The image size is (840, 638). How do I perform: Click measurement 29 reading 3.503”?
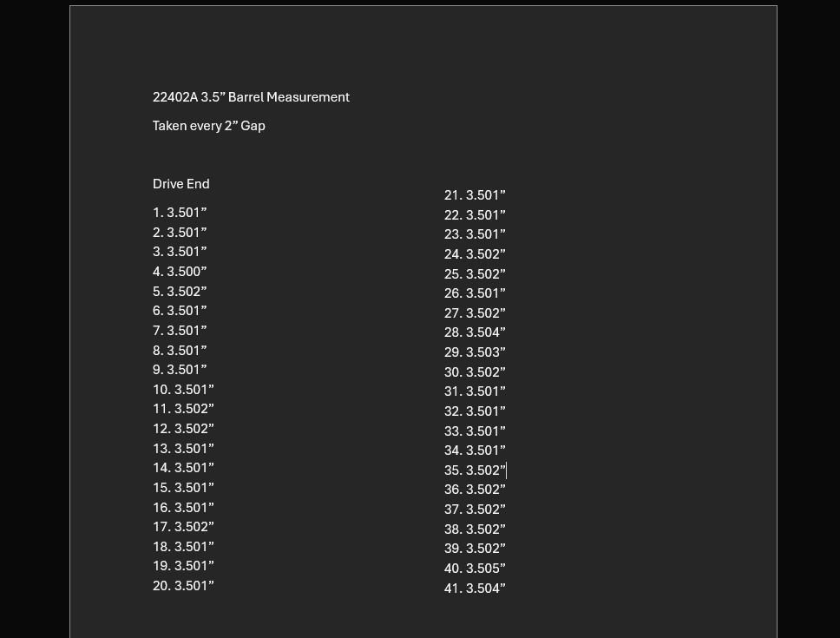475,352
